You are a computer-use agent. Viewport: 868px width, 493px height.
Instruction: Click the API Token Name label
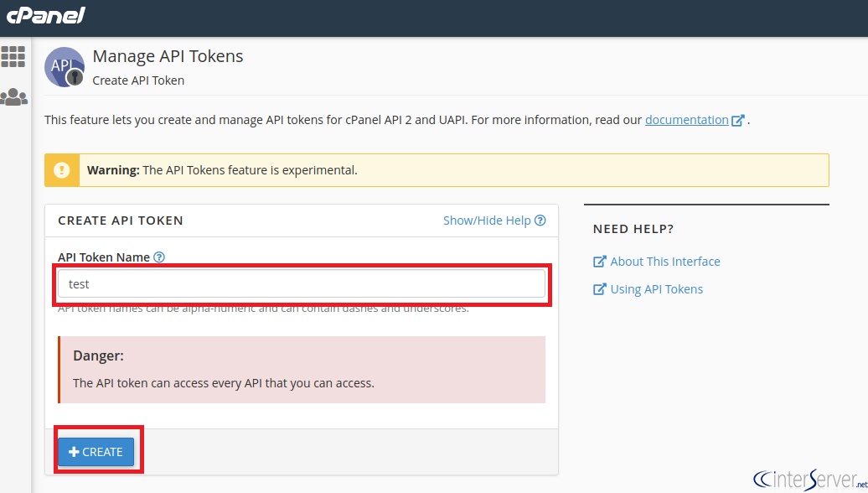(x=104, y=257)
